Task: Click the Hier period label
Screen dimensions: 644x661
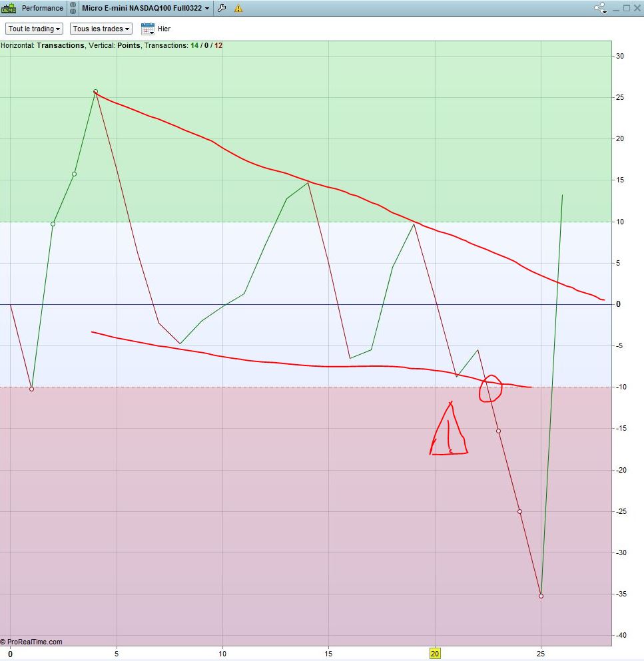Action: pos(164,29)
